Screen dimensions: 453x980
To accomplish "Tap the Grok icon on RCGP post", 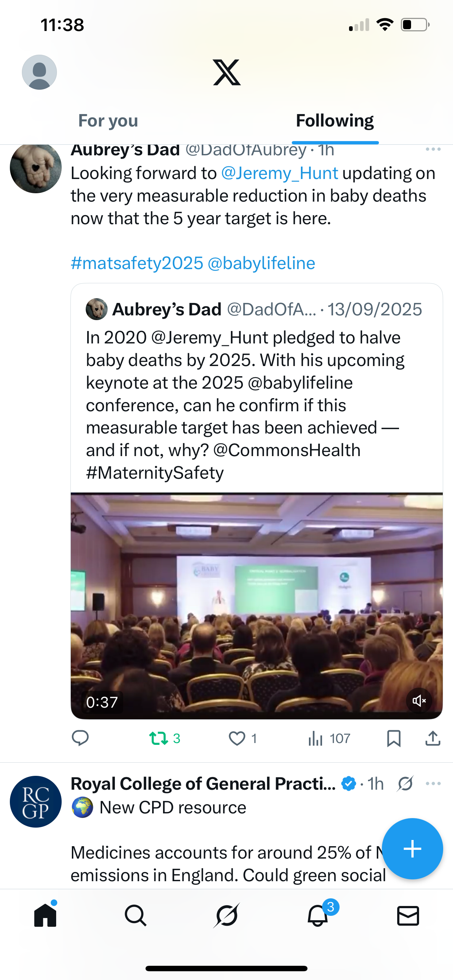I will tap(405, 783).
